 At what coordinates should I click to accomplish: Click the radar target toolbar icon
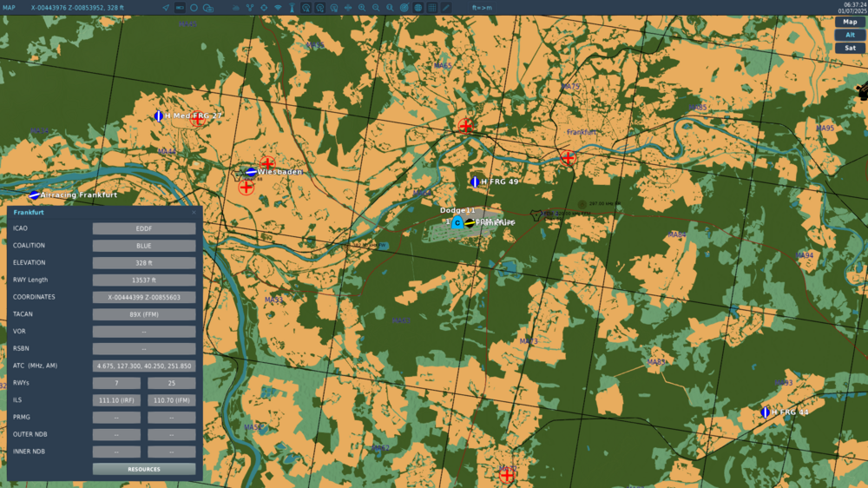(404, 8)
